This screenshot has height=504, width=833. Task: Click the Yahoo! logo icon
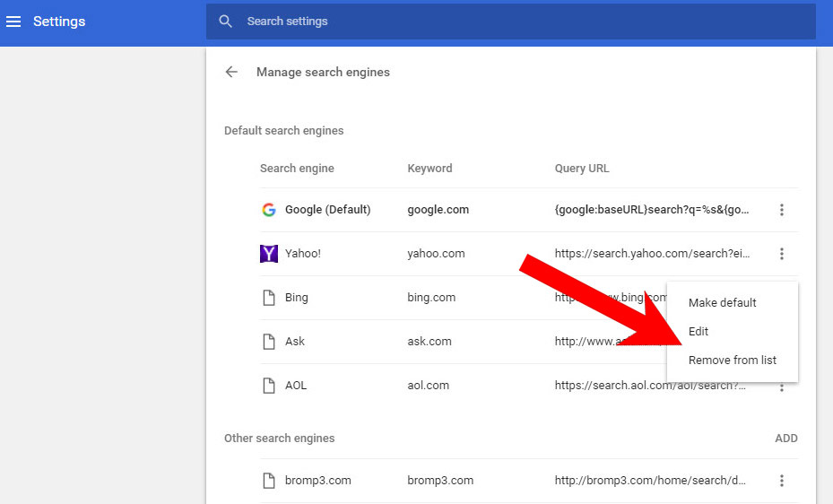(269, 253)
